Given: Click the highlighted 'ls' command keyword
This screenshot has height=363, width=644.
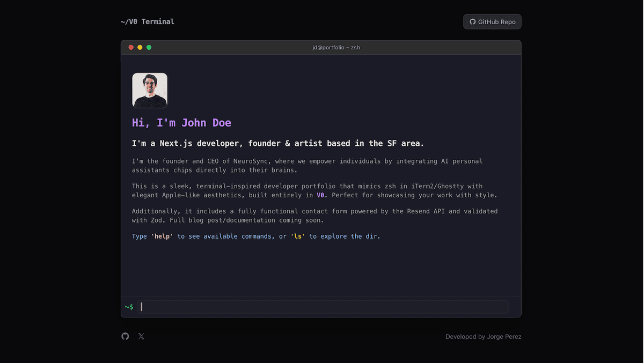Looking at the screenshot, I should pyautogui.click(x=298, y=236).
